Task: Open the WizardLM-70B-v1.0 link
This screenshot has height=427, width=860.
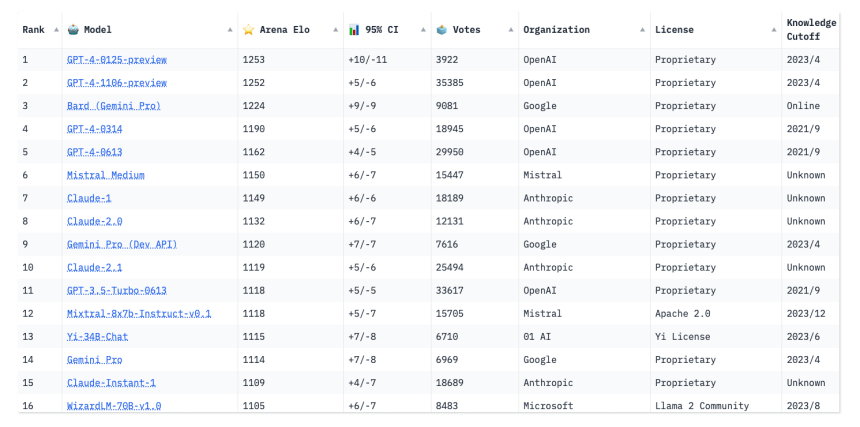Action: pos(114,406)
